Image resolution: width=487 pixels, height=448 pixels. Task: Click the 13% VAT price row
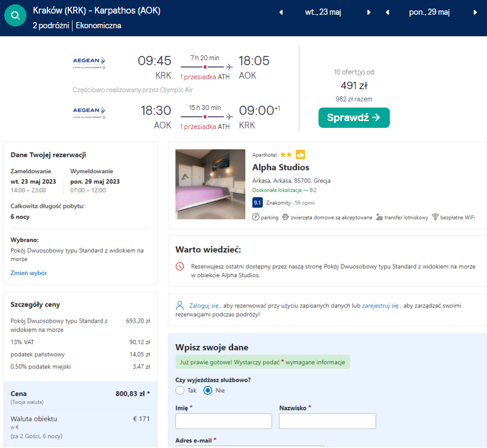[x=80, y=342]
